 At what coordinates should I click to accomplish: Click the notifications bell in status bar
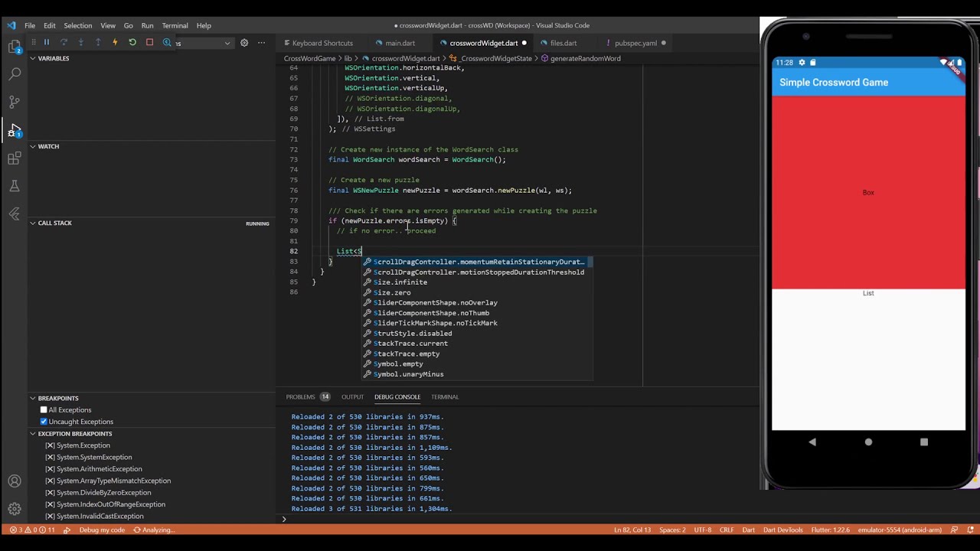pos(969,530)
